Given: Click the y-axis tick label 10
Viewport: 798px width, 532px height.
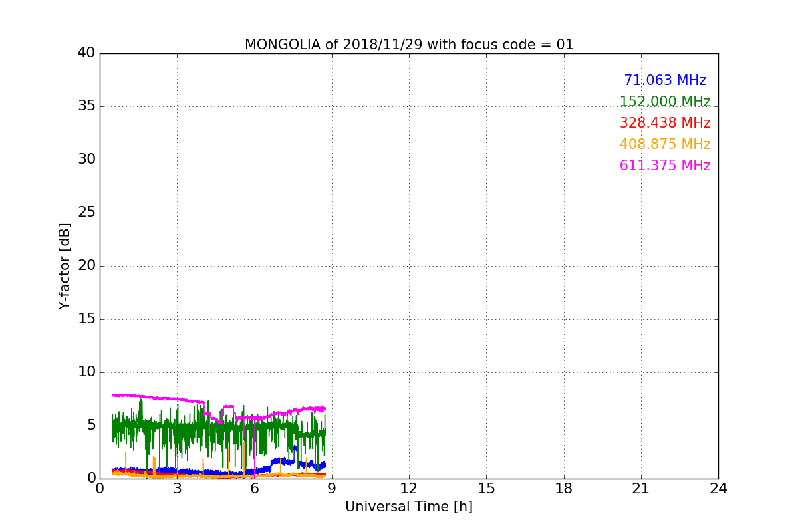Looking at the screenshot, I should point(86,372).
